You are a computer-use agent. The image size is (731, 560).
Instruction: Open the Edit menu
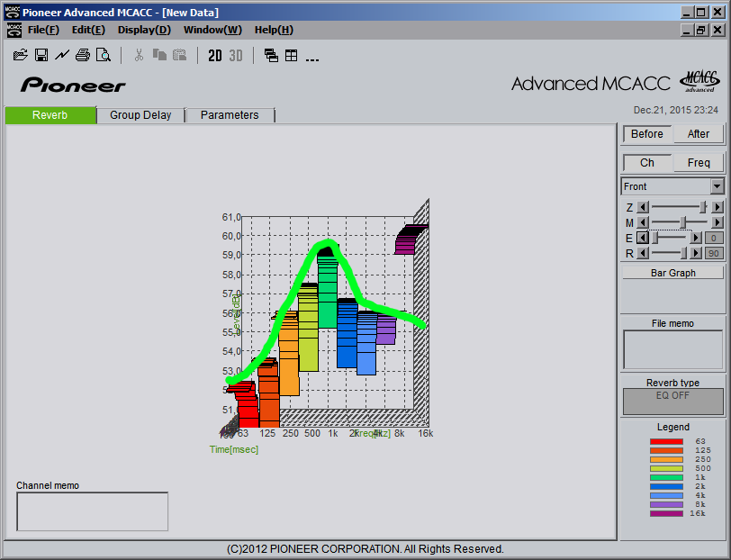(88, 30)
